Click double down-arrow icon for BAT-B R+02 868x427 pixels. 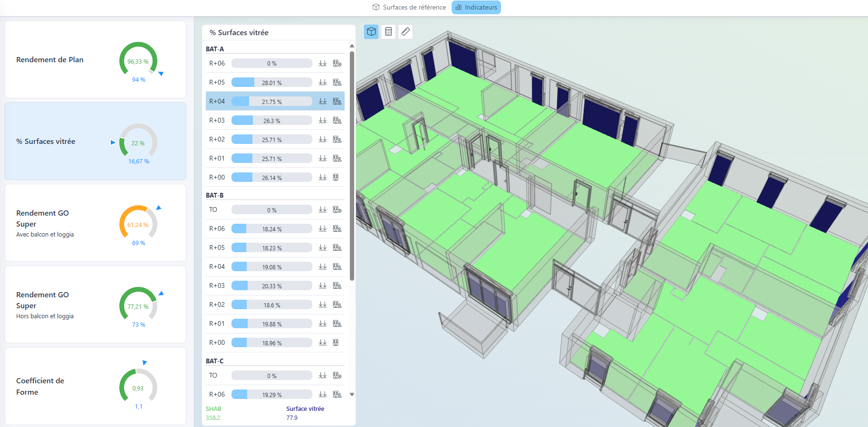coord(323,304)
